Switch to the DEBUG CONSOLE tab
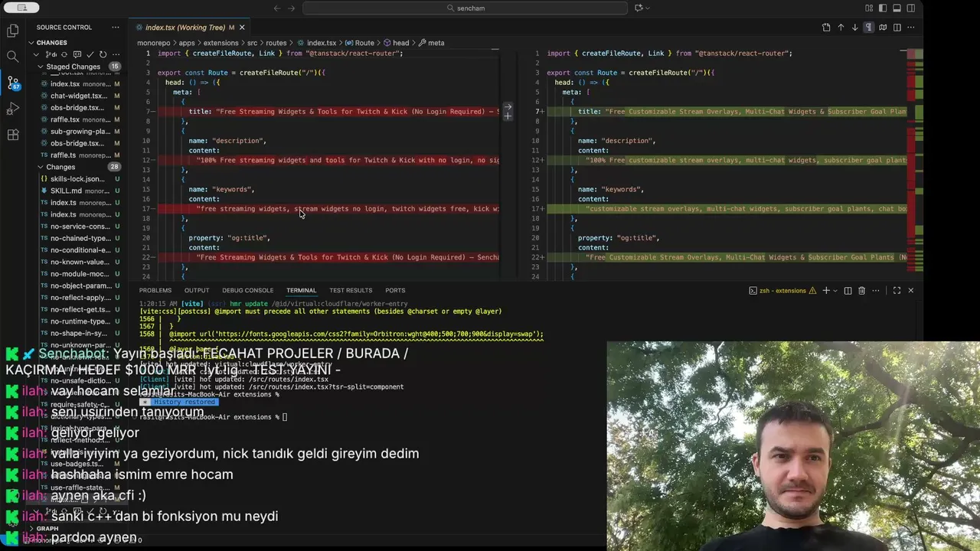 [x=247, y=291]
